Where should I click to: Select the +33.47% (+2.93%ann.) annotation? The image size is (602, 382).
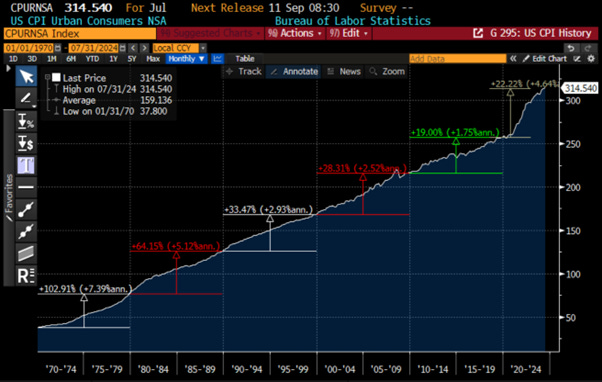[268, 210]
